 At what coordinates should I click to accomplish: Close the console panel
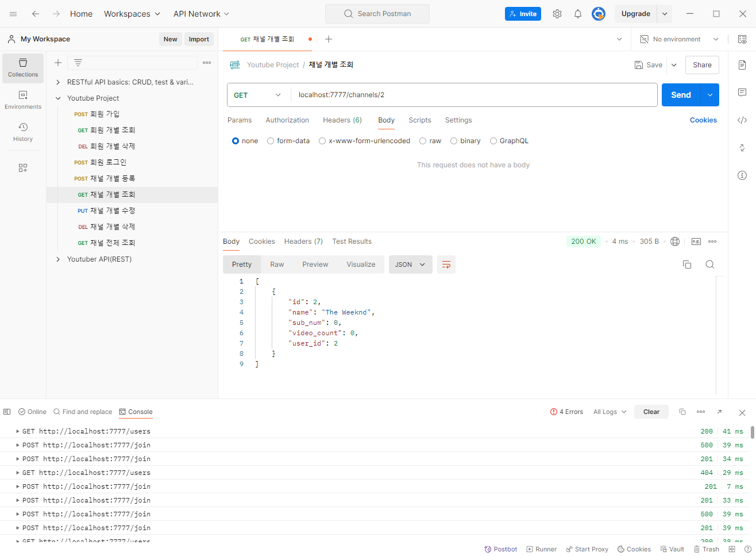tap(742, 412)
